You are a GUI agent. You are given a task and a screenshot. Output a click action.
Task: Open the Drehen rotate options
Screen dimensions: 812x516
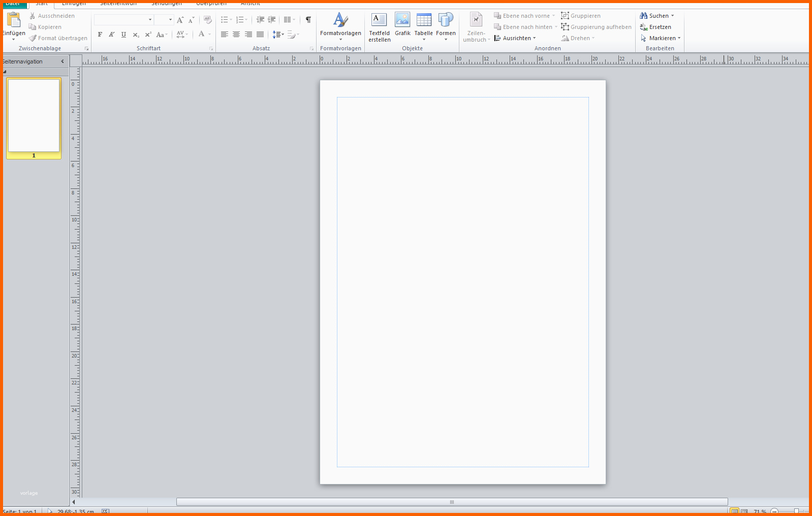coord(578,38)
